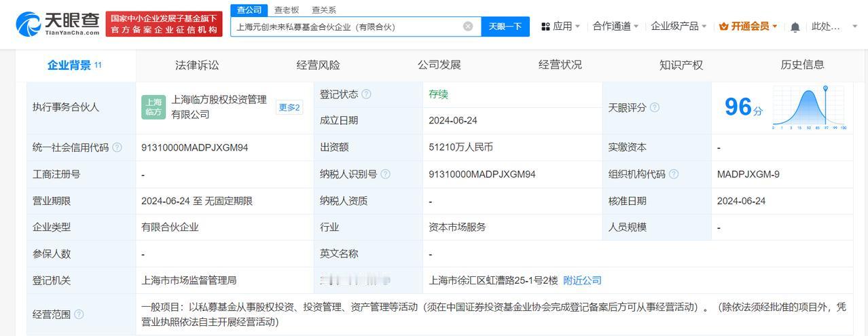Click the green 上海临方 company logo

pyautogui.click(x=153, y=107)
